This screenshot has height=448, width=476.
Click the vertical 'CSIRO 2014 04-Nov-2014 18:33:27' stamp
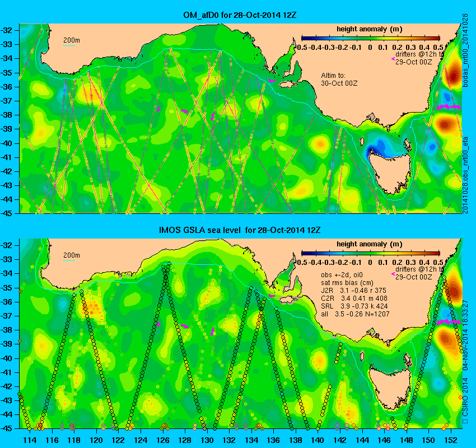click(x=465, y=361)
